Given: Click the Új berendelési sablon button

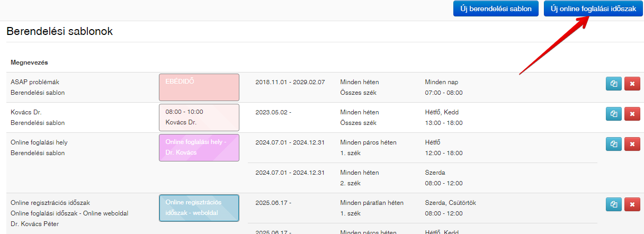Looking at the screenshot, I should point(496,8).
